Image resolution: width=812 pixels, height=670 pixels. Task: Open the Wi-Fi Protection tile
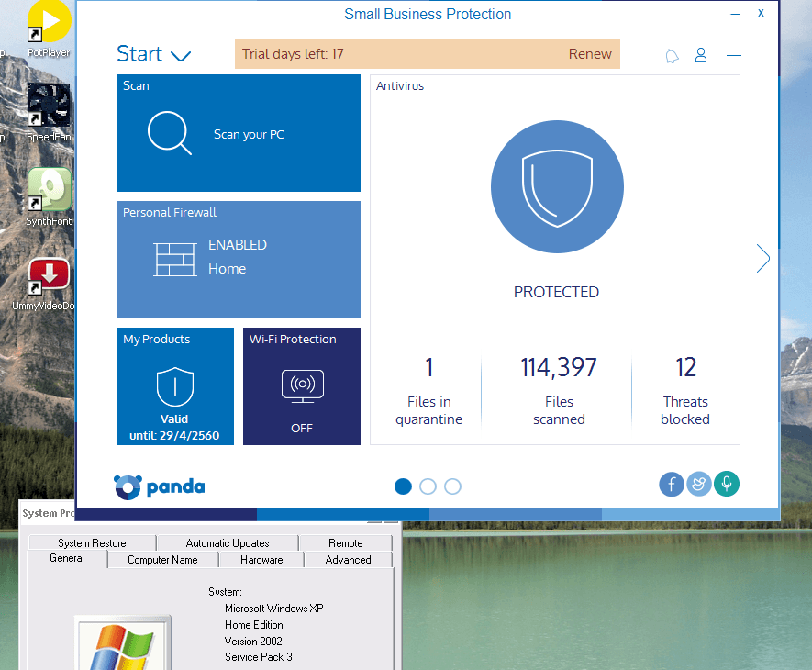point(302,386)
